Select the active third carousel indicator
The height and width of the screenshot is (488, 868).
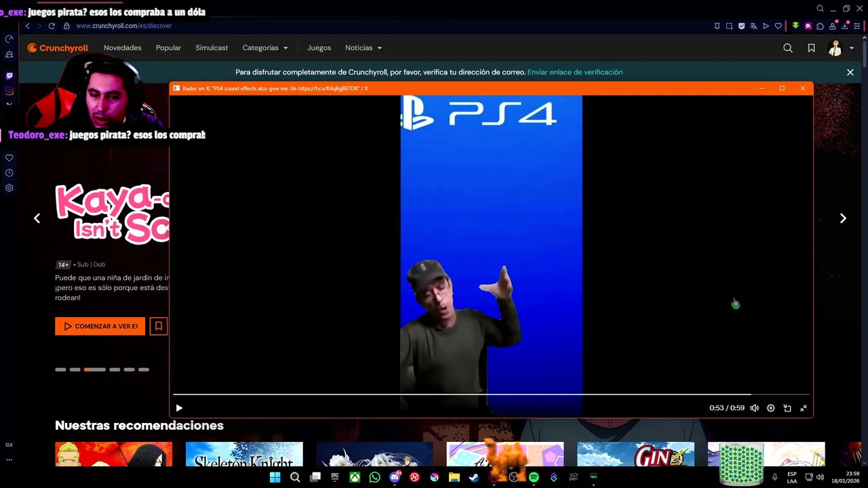[x=95, y=369]
